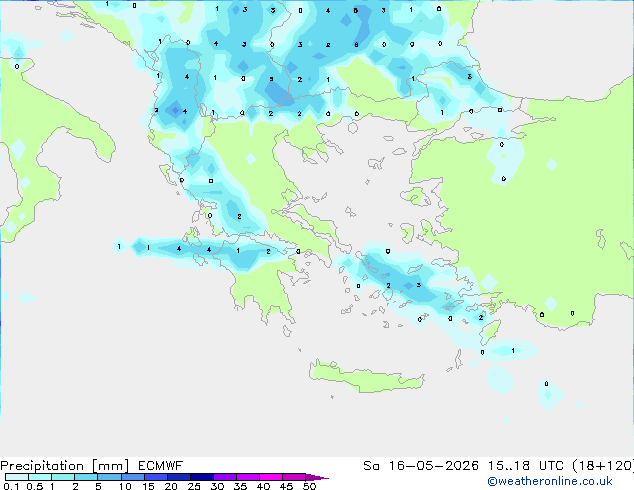The width and height of the screenshot is (634, 490).
Task: Click the '(18+120)' forecast offset text
Action: tap(603, 466)
